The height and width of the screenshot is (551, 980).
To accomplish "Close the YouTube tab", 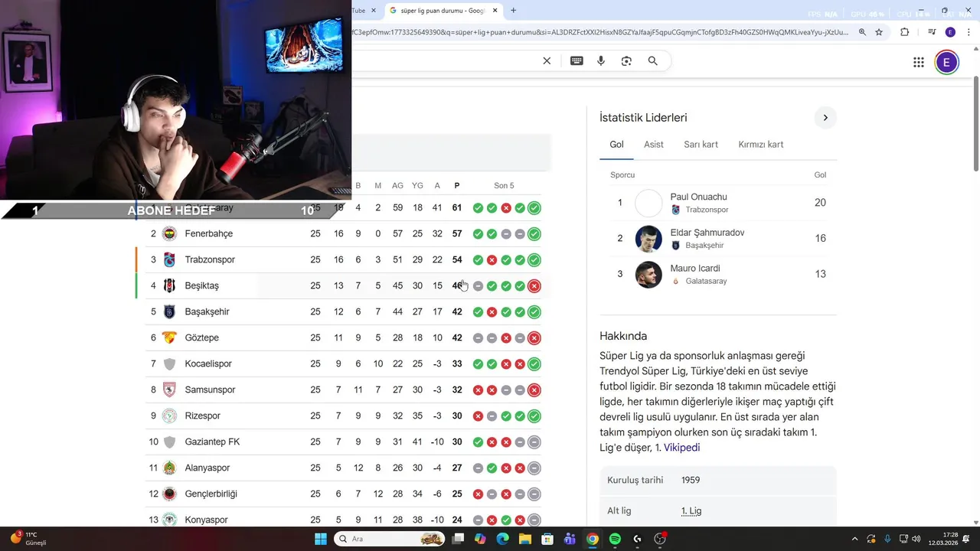I will pyautogui.click(x=374, y=11).
